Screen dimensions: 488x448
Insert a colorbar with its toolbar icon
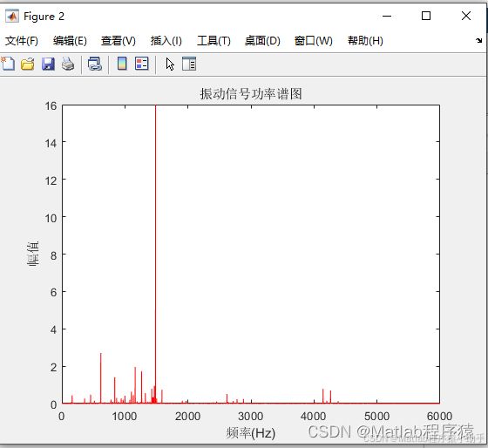point(122,64)
